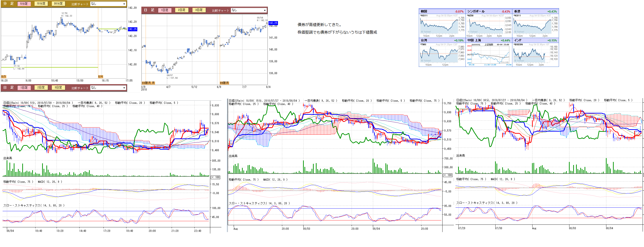Click the blue 142.25 price label on the minute chart
This screenshot has height=247, width=644.
(133, 29)
